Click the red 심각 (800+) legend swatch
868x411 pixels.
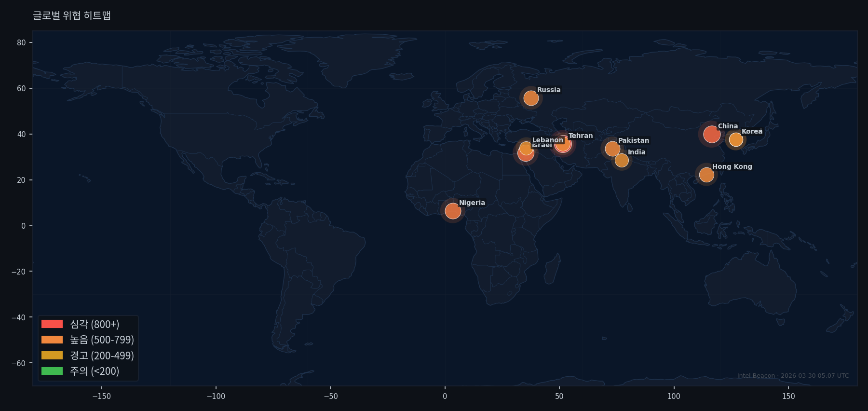coord(52,324)
